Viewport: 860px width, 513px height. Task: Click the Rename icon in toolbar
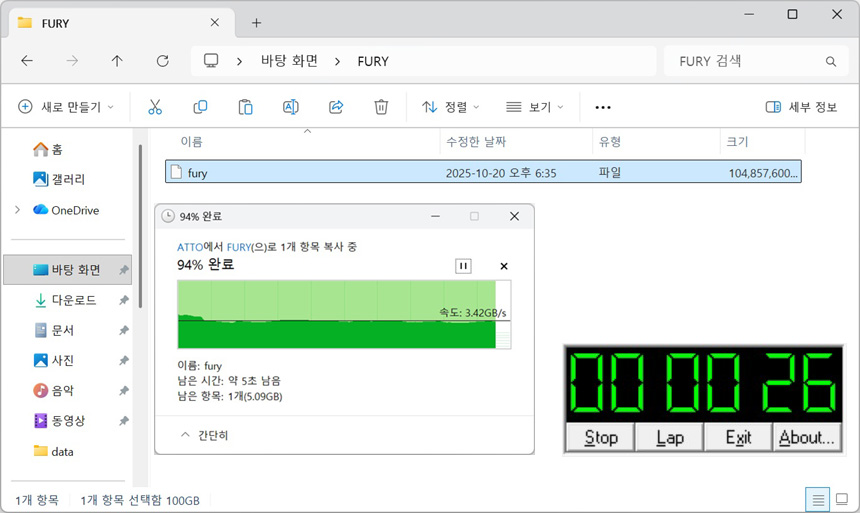point(291,107)
